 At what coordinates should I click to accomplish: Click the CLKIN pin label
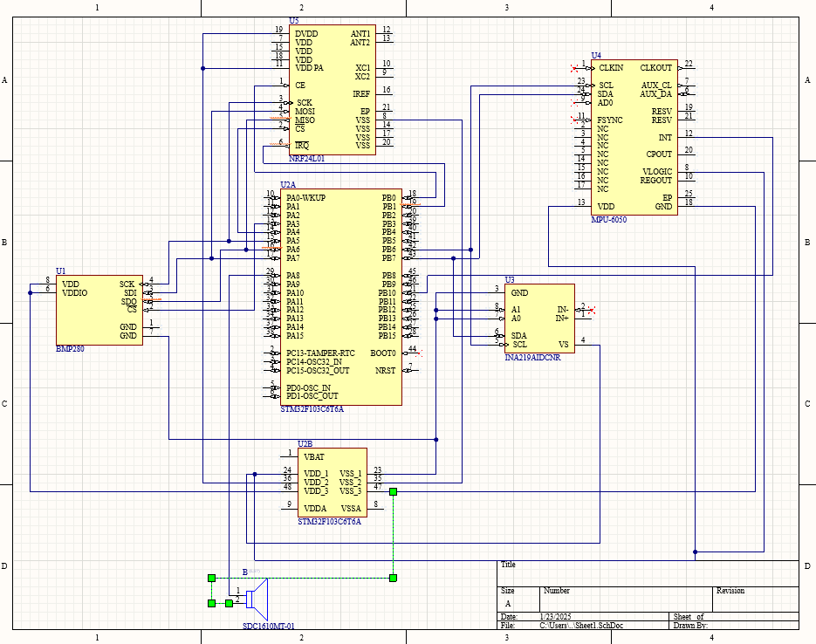(611, 68)
